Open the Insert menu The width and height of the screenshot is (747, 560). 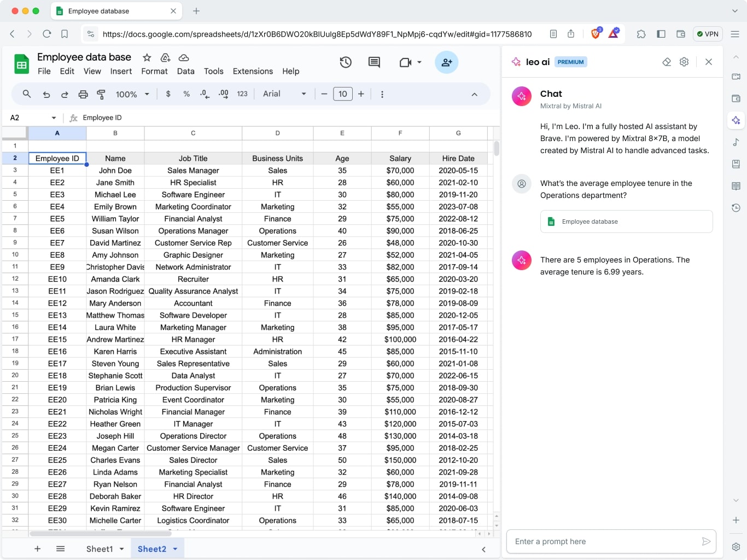(x=121, y=71)
